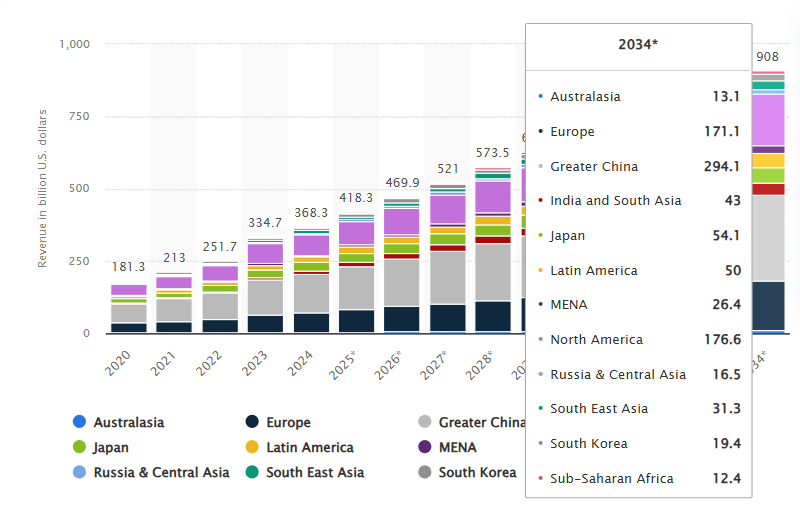Viewport: 800px width, 515px height.
Task: Toggle the Greater China series legend label
Action: pos(482,422)
